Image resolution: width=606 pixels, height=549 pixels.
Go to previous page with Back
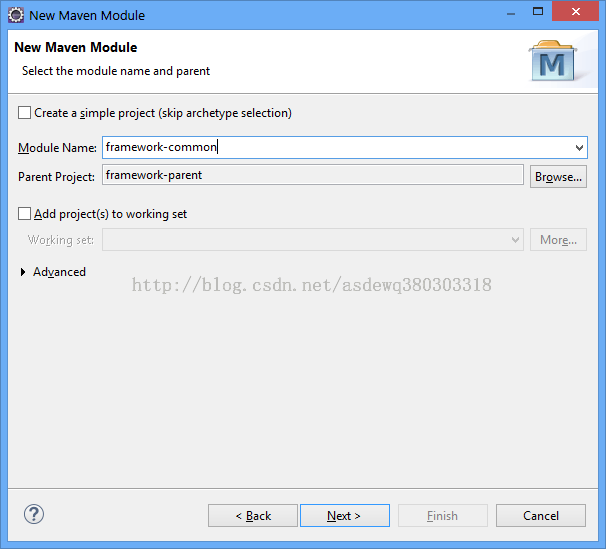tap(253, 515)
